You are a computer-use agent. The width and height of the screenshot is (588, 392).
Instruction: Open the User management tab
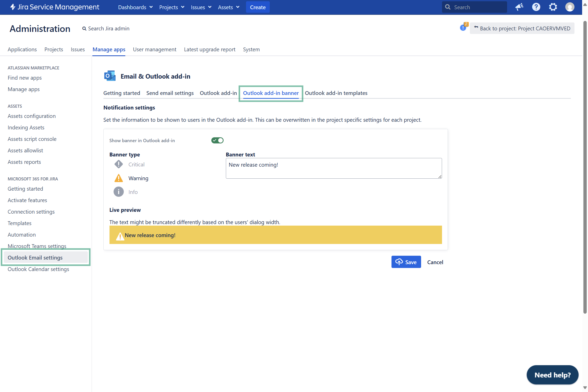tap(154, 50)
